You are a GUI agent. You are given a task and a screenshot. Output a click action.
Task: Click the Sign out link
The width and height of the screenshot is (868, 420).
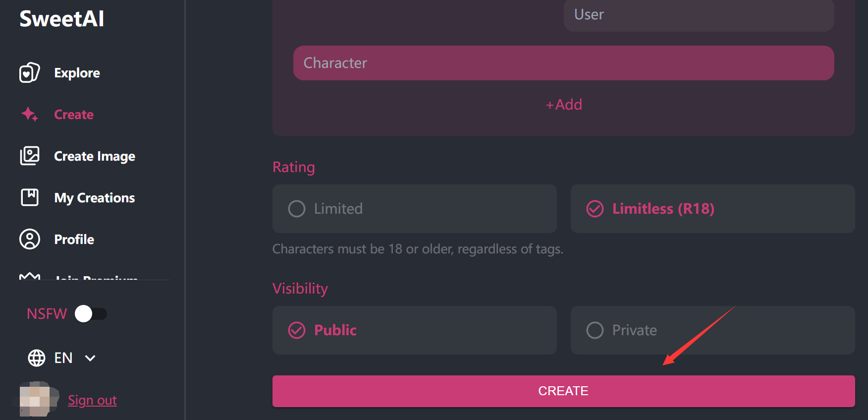pos(92,400)
